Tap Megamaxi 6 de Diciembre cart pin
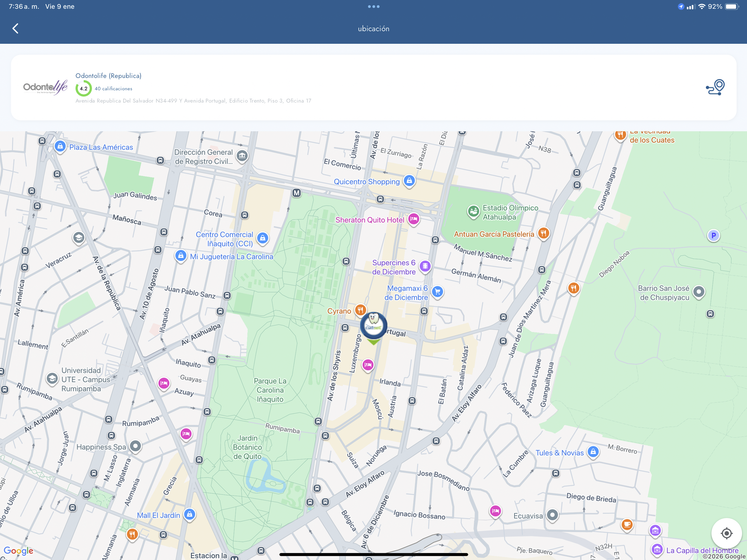 pos(437,292)
